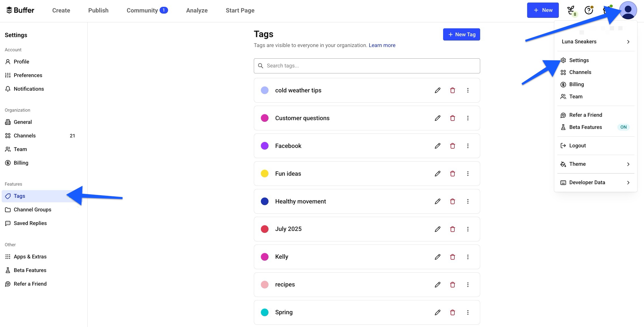Delete the recipes tag
Viewport: 644px width, 327px height.
[x=452, y=284]
